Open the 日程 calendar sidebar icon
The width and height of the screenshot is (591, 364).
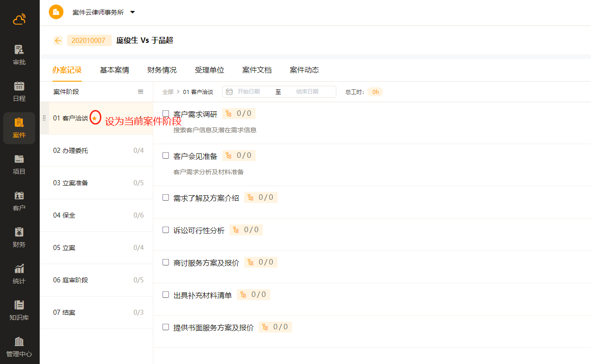tap(19, 91)
